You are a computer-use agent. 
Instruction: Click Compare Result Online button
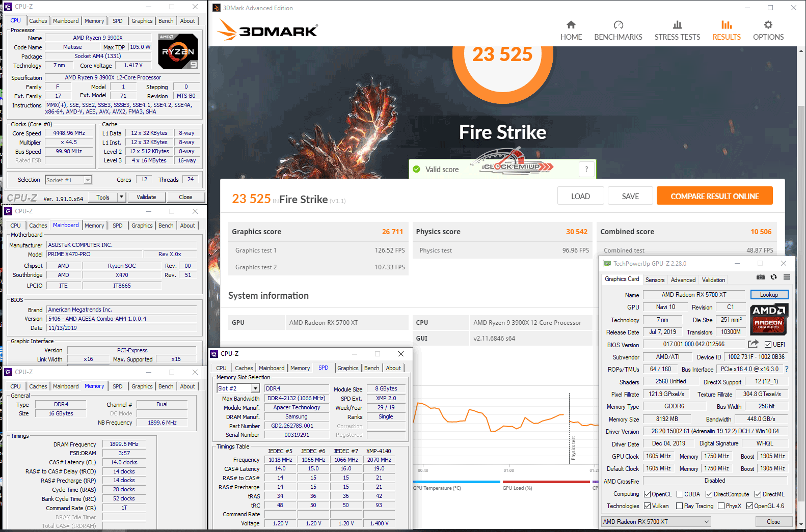[714, 196]
